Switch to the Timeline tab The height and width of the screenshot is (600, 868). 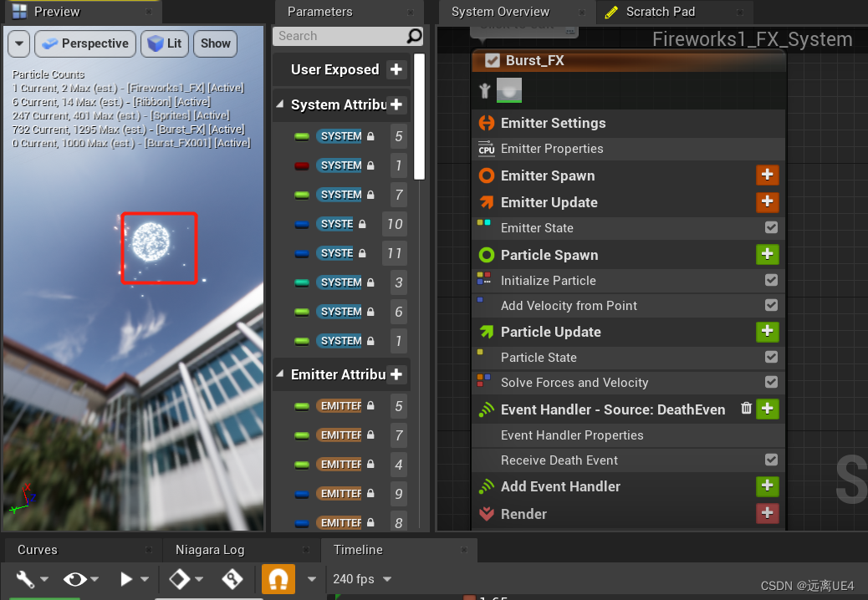coord(358,550)
